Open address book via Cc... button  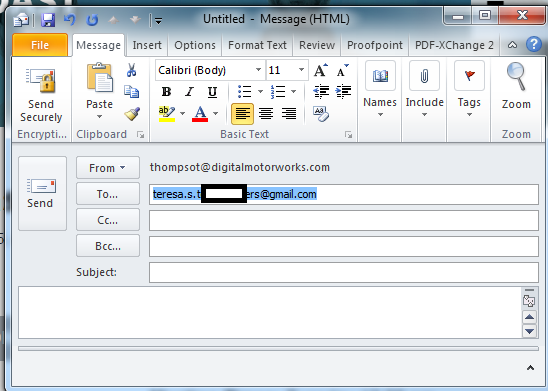coord(108,220)
